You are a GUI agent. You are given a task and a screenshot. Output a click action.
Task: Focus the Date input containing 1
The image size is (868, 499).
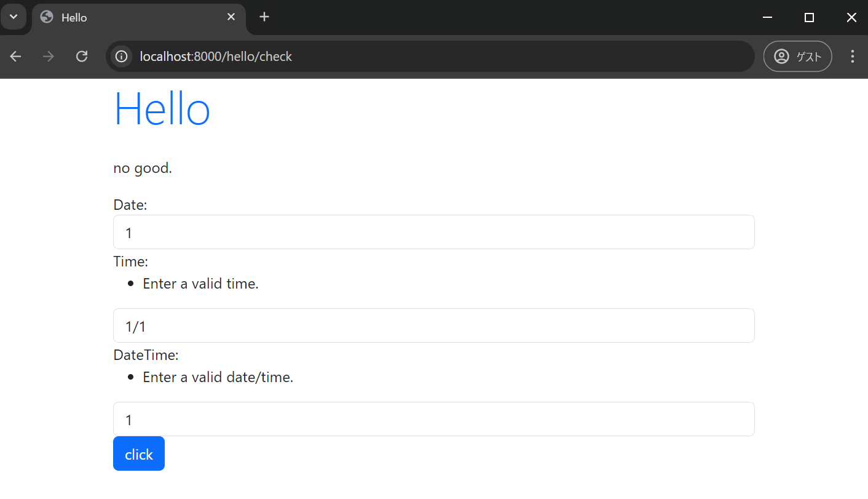pos(433,232)
